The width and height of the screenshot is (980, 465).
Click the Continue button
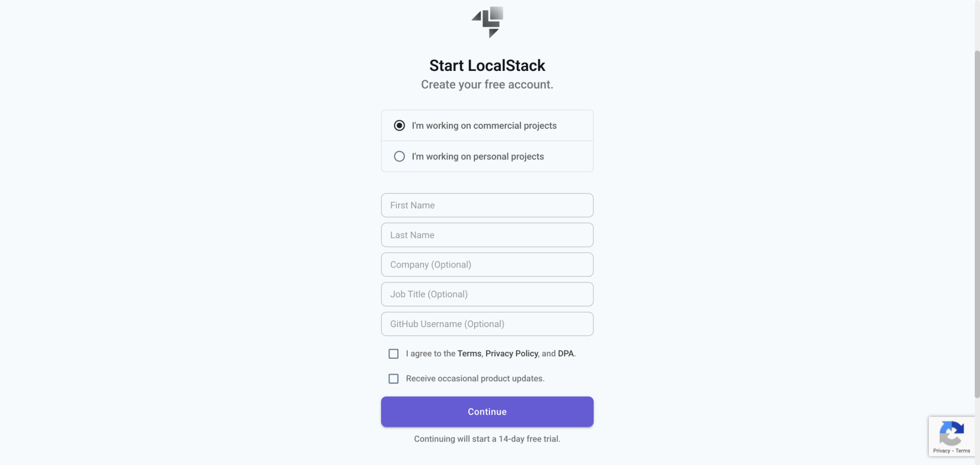(487, 411)
